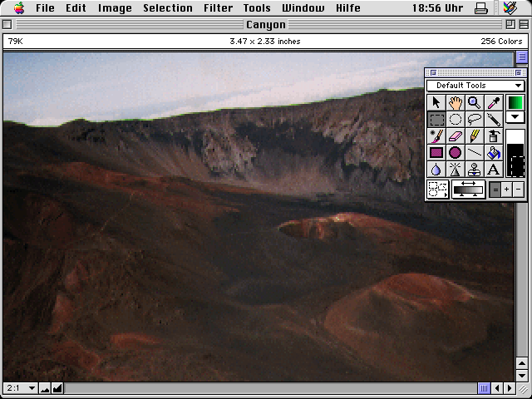This screenshot has height=399, width=532.
Task: Select the yellow Pencil tool
Action: pos(475,136)
